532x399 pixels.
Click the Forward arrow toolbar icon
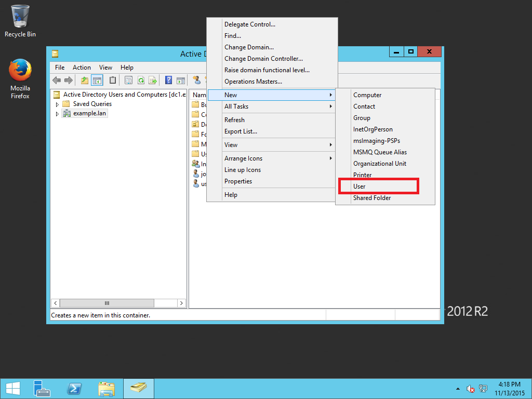pyautogui.click(x=69, y=81)
